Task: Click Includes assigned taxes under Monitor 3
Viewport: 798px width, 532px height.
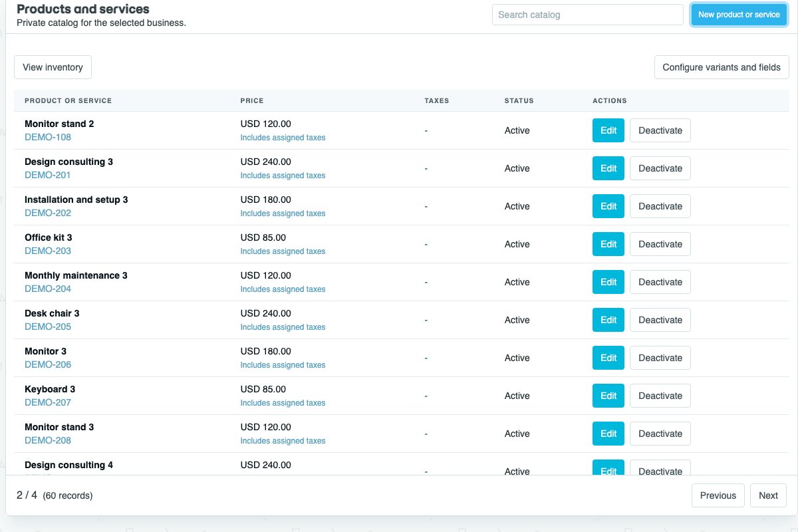Action: 283,365
